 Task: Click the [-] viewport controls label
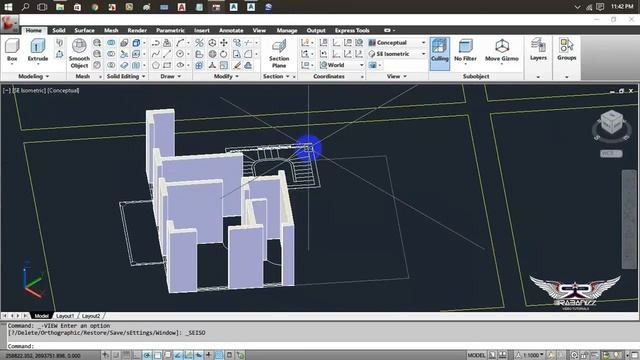click(x=7, y=91)
